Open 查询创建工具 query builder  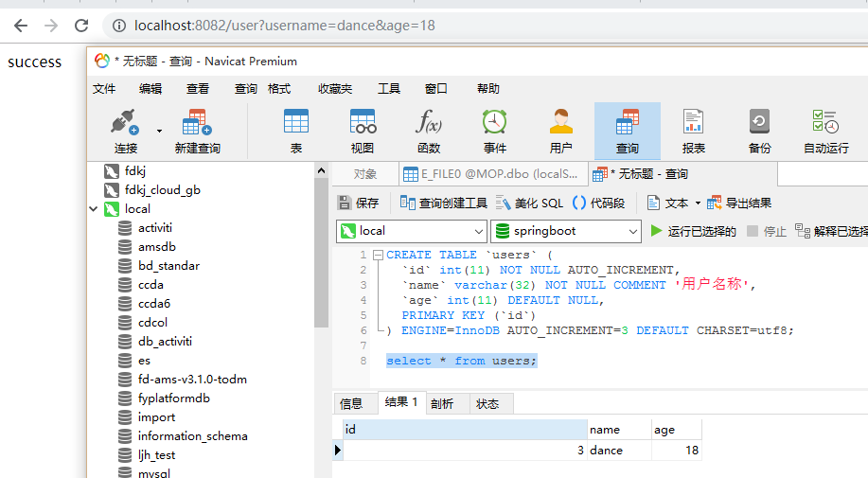coord(443,204)
